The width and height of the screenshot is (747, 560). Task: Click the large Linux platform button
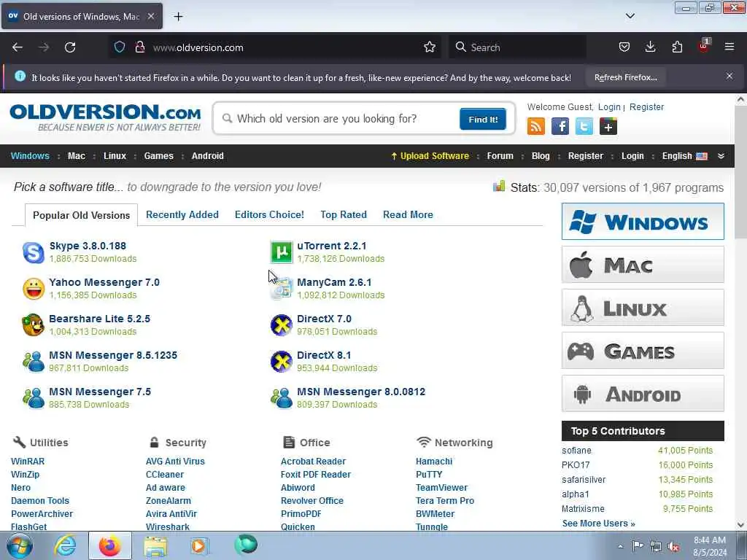point(643,308)
